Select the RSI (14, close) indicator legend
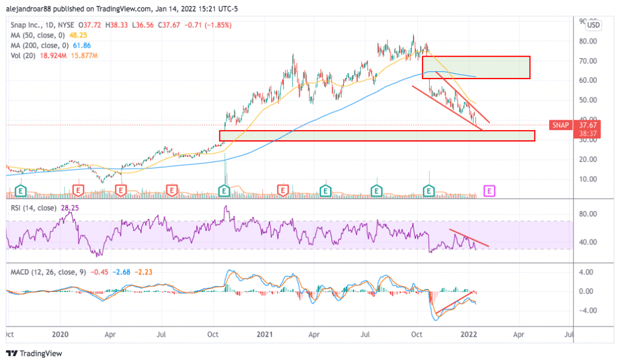This screenshot has width=620, height=364. coord(34,208)
